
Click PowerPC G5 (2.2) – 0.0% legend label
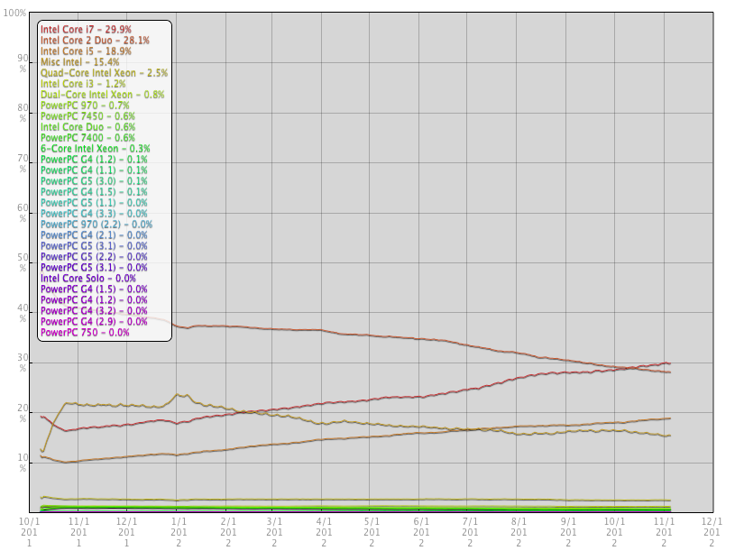click(94, 256)
